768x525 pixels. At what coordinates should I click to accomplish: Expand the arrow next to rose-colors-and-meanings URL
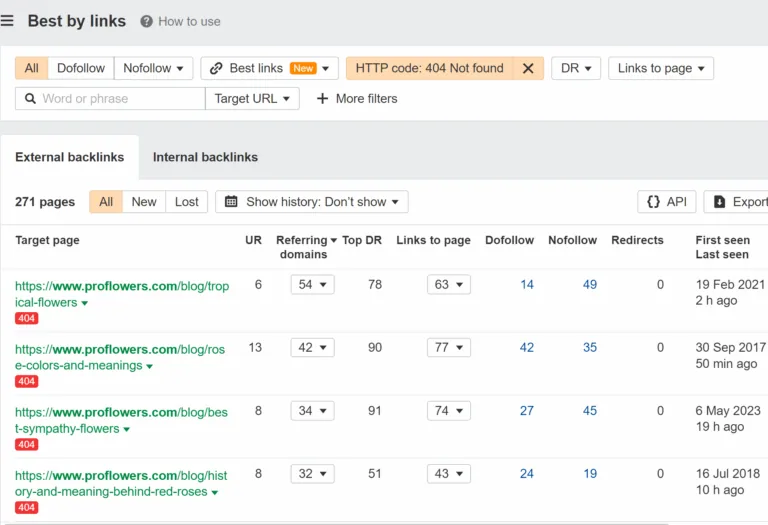(x=149, y=366)
